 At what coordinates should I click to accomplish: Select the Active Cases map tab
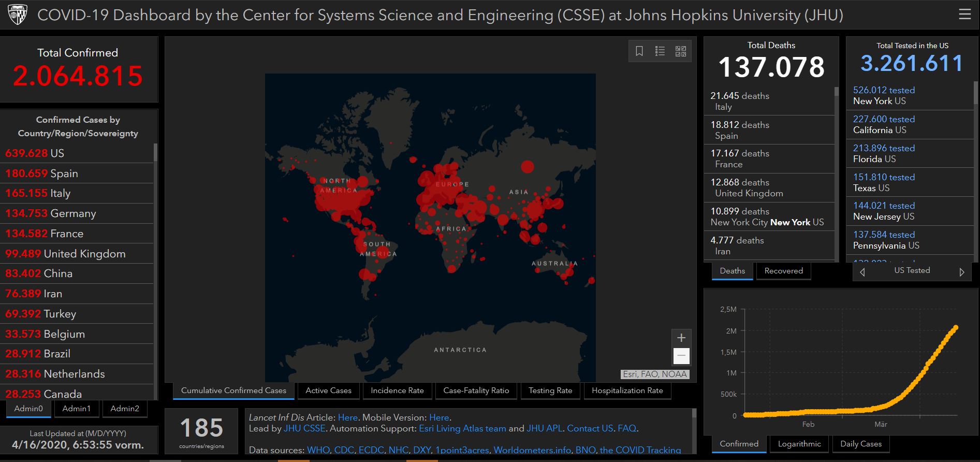coord(328,391)
